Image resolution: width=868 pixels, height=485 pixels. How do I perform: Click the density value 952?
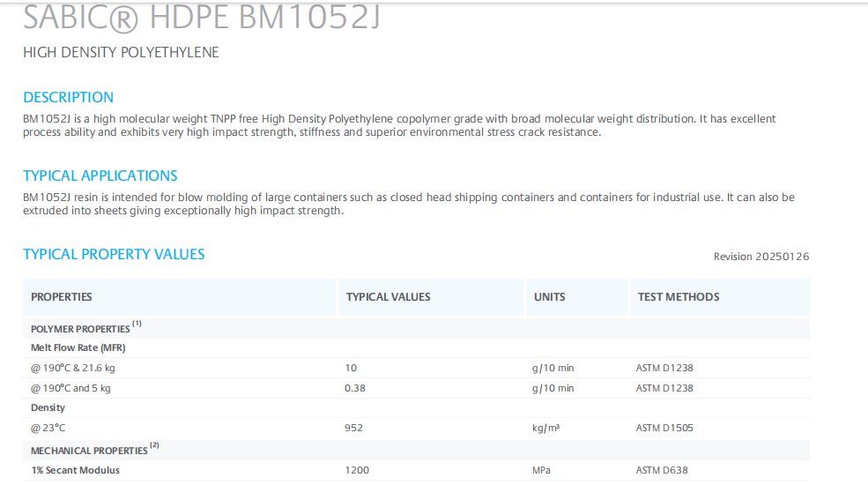click(353, 428)
